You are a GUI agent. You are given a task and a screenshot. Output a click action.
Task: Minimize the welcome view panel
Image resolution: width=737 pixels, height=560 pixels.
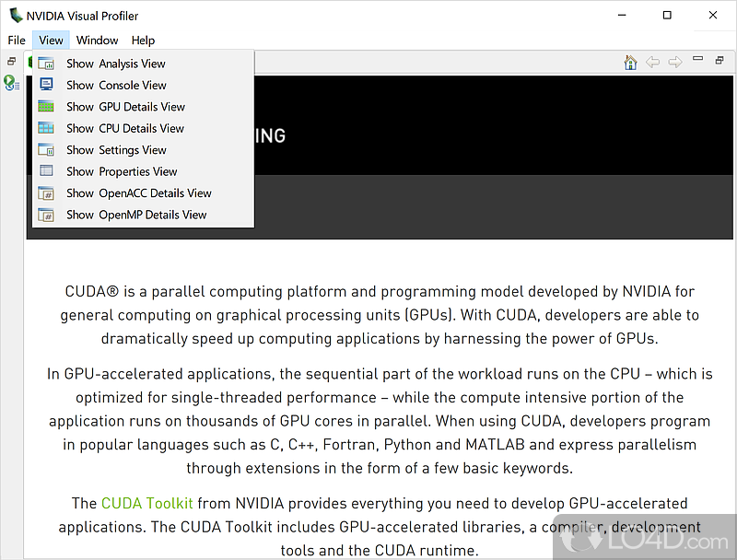tap(697, 59)
